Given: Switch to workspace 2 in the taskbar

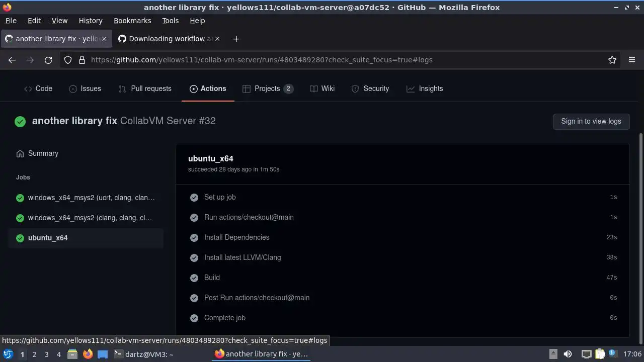Looking at the screenshot, I should tap(34, 354).
